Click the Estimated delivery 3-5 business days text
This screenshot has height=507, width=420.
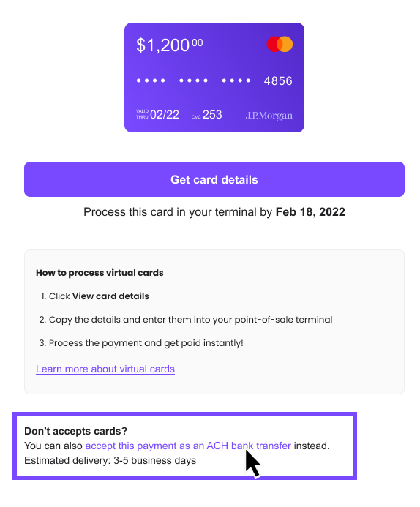point(110,460)
